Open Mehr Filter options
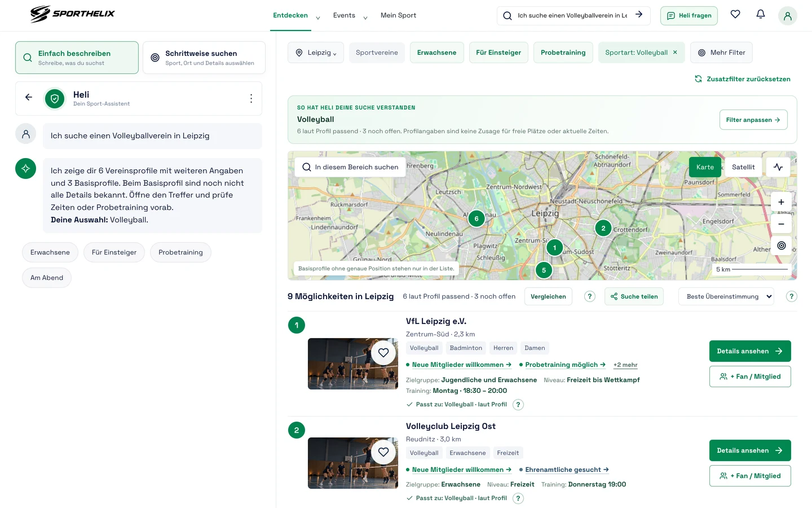Viewport: 812px width, 508px height. [721, 52]
